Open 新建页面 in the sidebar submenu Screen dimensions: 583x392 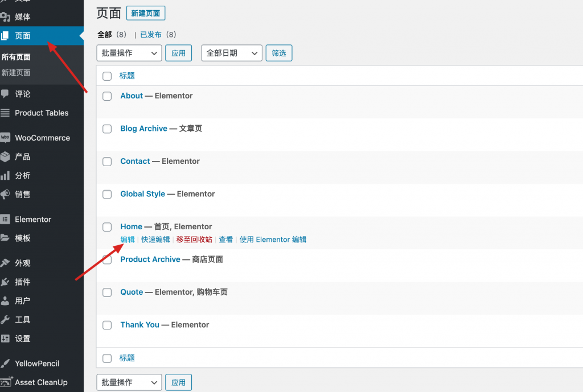pyautogui.click(x=16, y=73)
